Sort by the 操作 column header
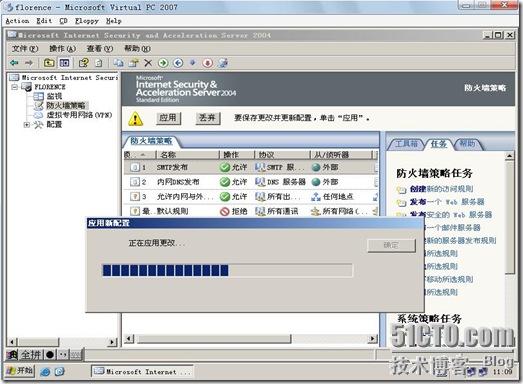Screen dimensions: 523x384 [237, 155]
